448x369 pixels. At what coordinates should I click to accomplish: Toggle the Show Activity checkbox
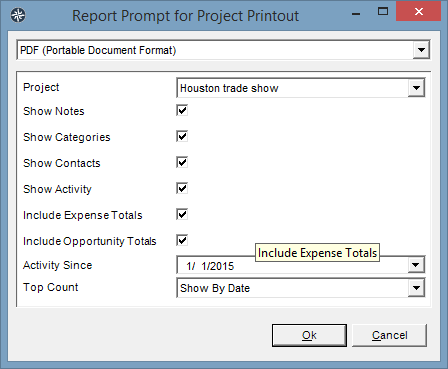182,188
